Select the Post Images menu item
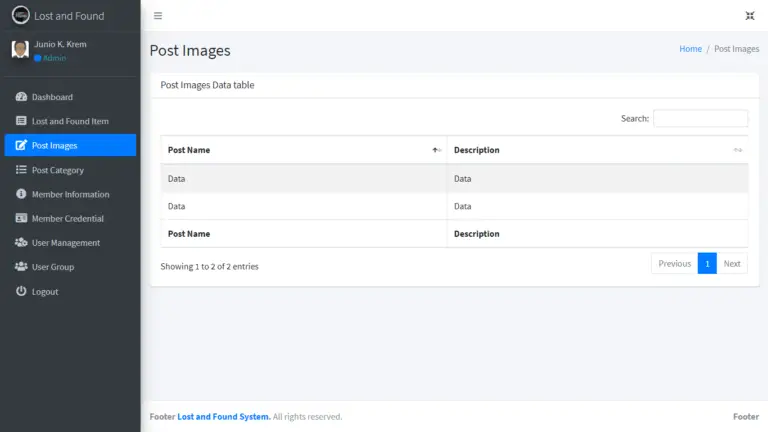This screenshot has height=432, width=768. point(71,145)
